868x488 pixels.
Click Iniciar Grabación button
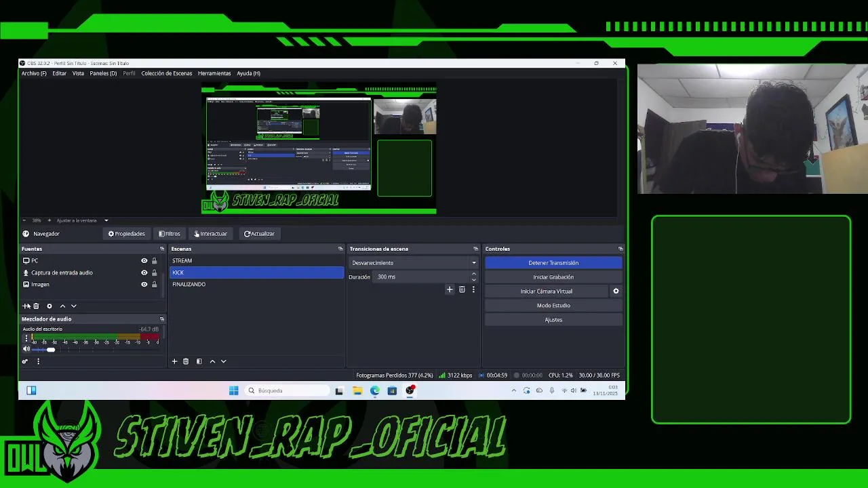click(553, 277)
